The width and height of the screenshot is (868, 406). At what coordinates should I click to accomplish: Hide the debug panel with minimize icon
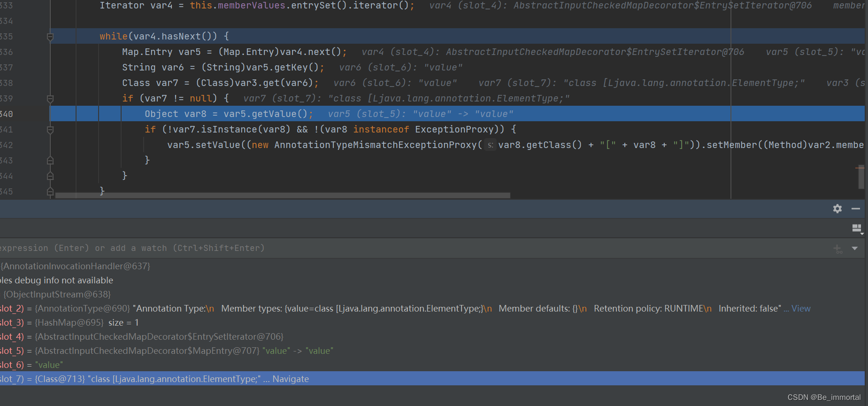point(856,209)
